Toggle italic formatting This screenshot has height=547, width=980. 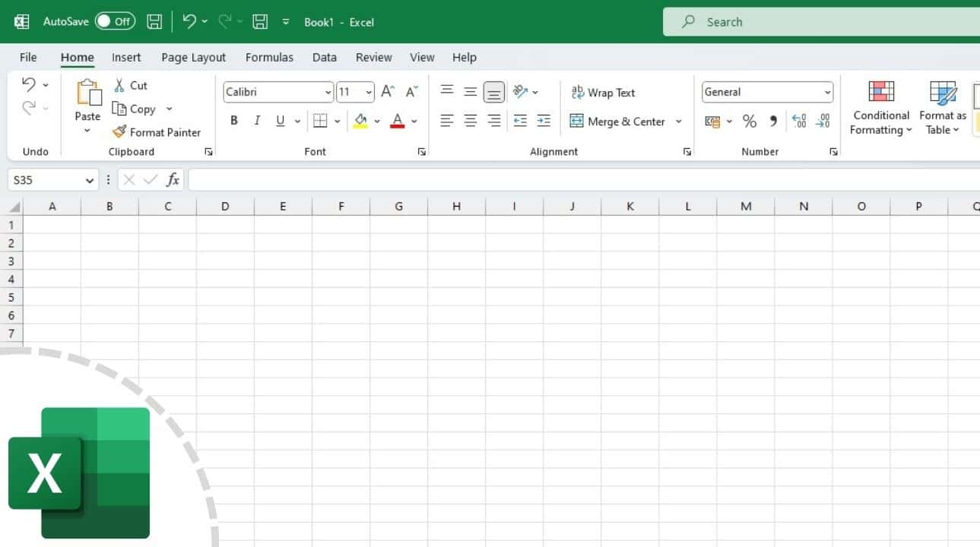pos(257,120)
